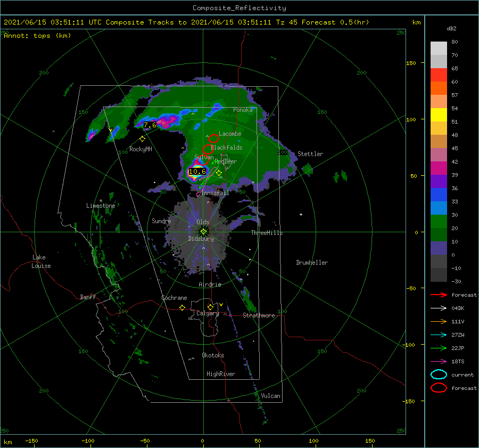The height and width of the screenshot is (448, 479).
Task: Click the Sylvan label
Action: tap(204, 158)
